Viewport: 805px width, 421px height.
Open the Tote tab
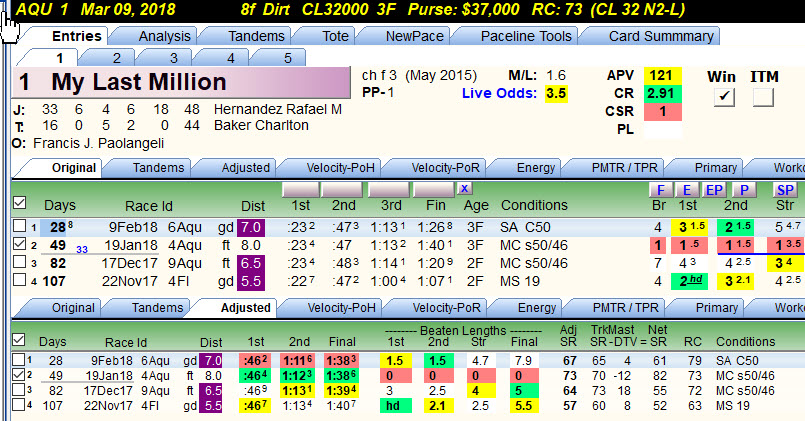coord(335,36)
